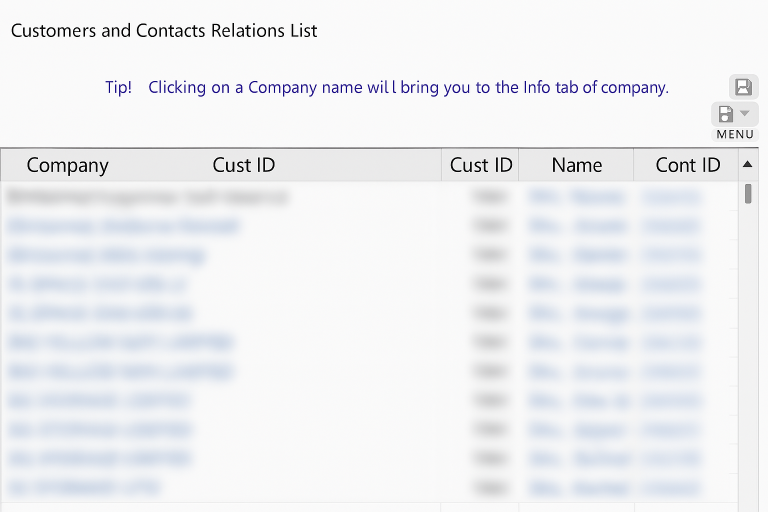Open the third row's company name link

tap(105, 255)
